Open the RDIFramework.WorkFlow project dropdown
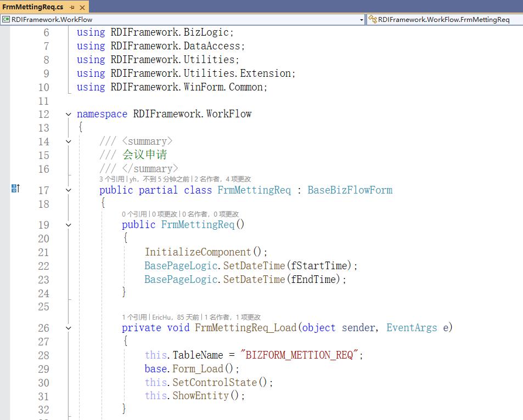523x420 pixels. pos(362,20)
